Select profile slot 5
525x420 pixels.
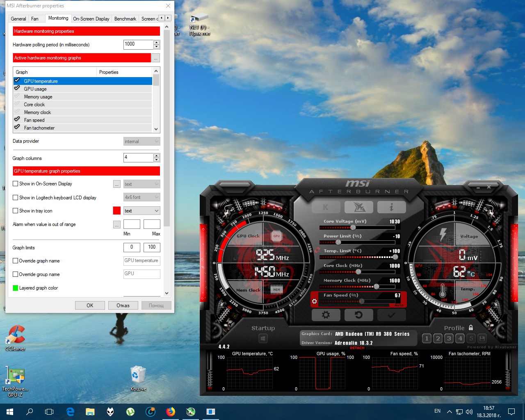click(471, 338)
